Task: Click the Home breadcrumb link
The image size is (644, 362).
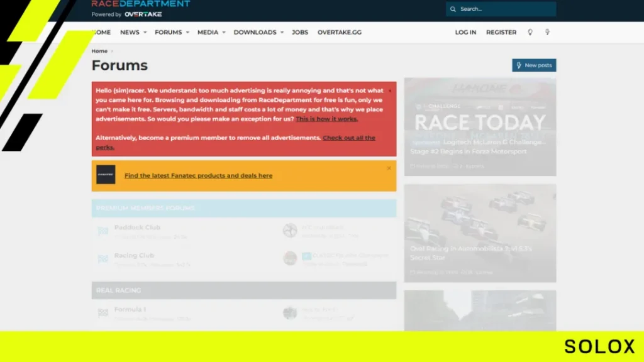Action: click(x=99, y=51)
